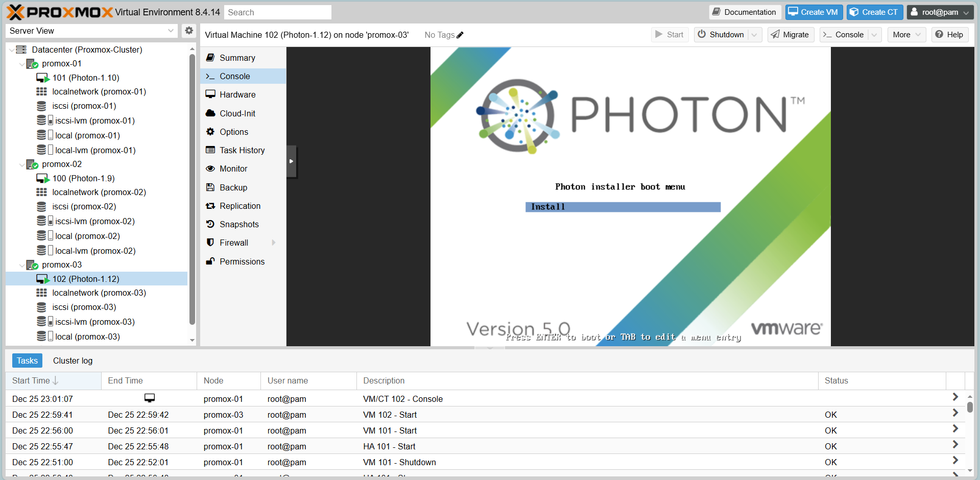
Task: Collapse the promox-02 node in the tree
Action: (21, 164)
